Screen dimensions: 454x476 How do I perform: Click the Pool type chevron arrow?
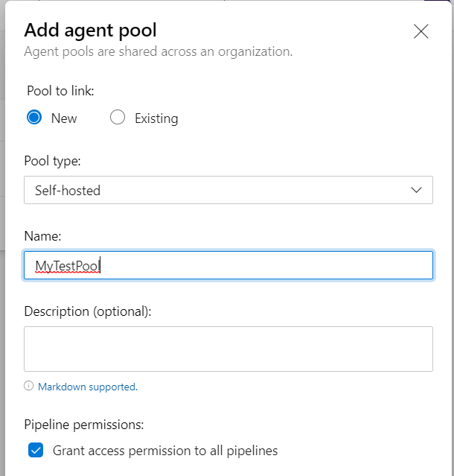(x=416, y=190)
